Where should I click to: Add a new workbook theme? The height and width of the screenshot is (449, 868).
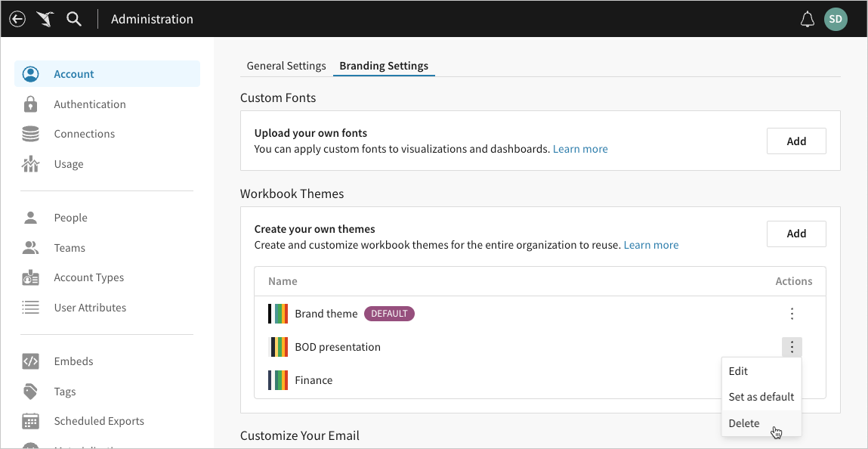[796, 234]
